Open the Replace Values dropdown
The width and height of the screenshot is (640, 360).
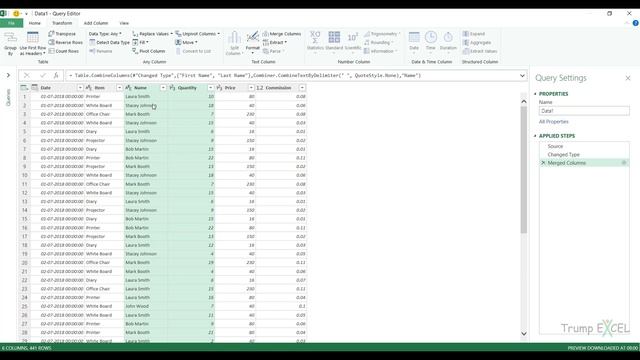click(153, 33)
